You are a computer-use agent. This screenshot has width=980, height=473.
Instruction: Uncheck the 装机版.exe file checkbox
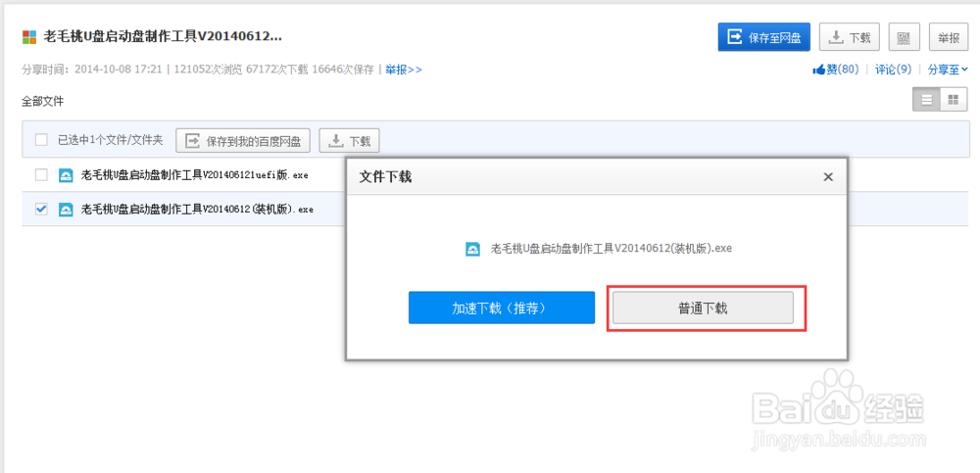click(x=41, y=210)
